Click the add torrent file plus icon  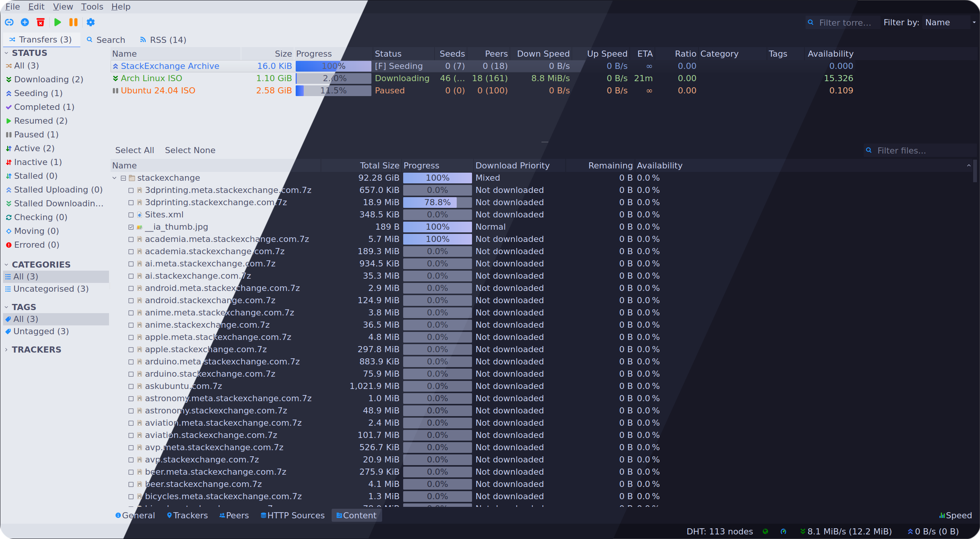tap(25, 22)
